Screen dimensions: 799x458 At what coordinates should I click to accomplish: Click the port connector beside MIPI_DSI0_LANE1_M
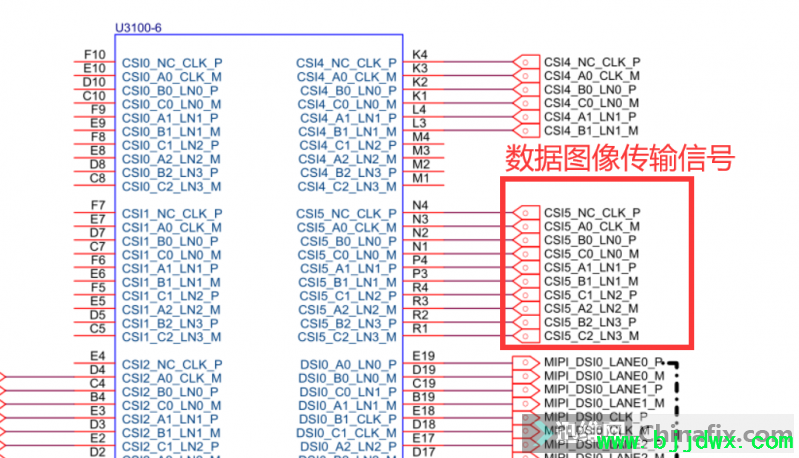point(526,403)
